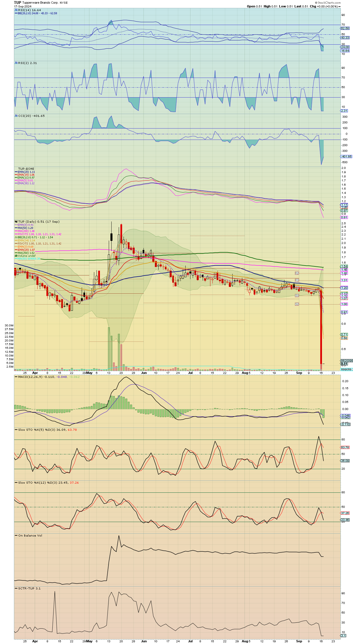
Task: Click the TUP:$ONE ratio panel title
Action: [x=26, y=169]
